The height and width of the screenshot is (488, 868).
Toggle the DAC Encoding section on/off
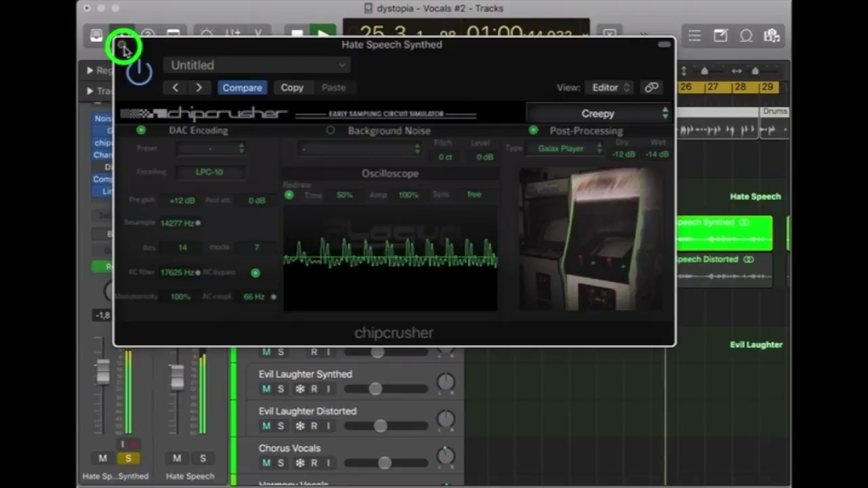click(141, 130)
